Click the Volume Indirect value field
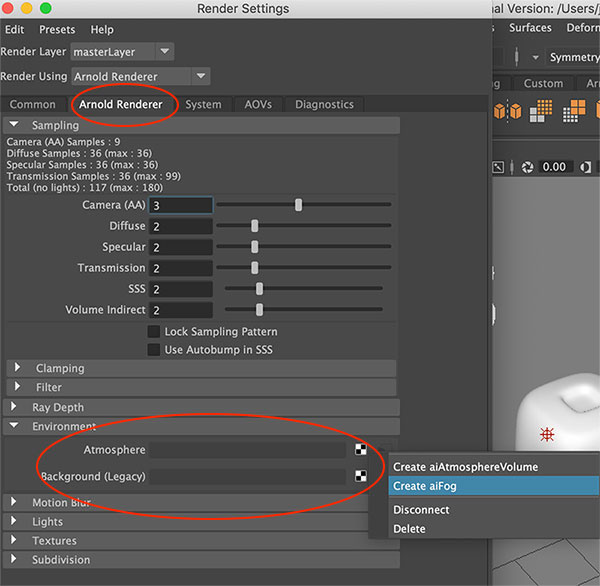Image resolution: width=600 pixels, height=586 pixels. coord(181,310)
